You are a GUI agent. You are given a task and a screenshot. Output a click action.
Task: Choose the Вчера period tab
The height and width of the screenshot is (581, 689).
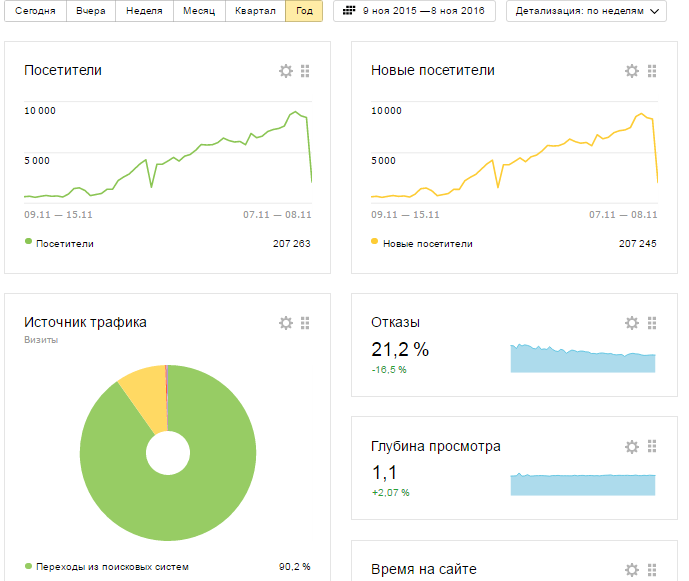[91, 11]
